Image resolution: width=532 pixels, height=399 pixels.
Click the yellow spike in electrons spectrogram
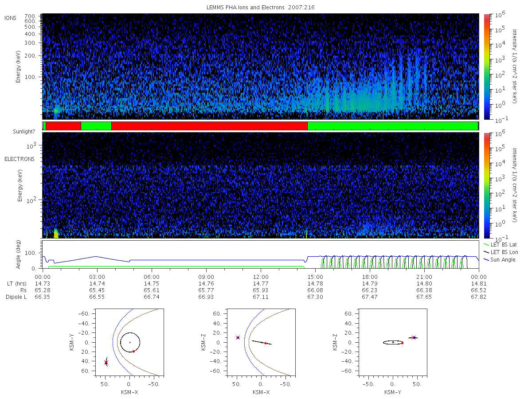click(306, 234)
